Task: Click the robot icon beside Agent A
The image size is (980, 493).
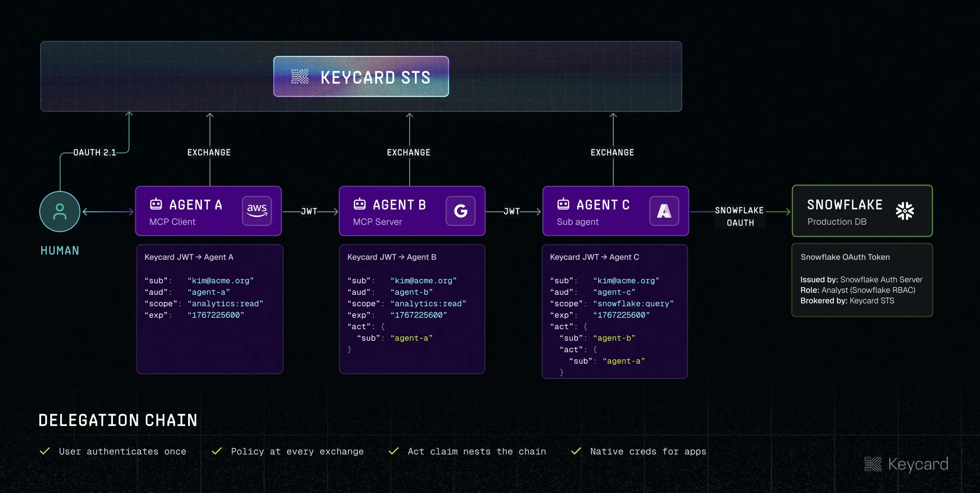Action: coord(156,204)
